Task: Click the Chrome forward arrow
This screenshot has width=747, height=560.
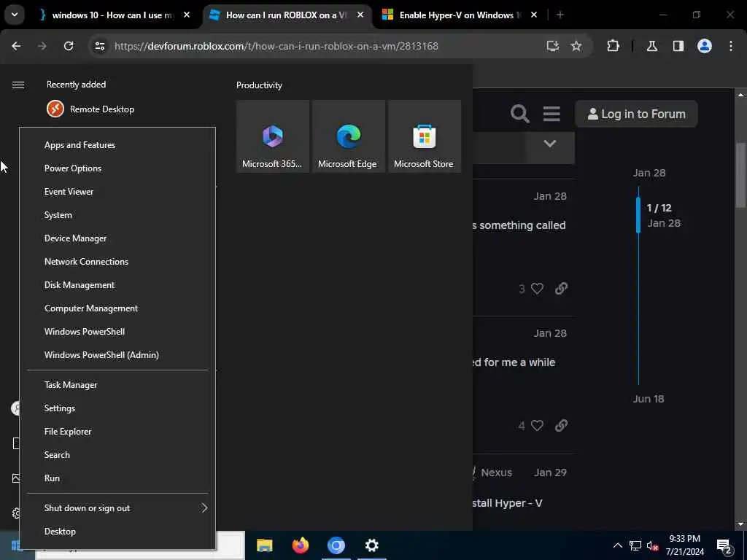Action: (x=42, y=46)
